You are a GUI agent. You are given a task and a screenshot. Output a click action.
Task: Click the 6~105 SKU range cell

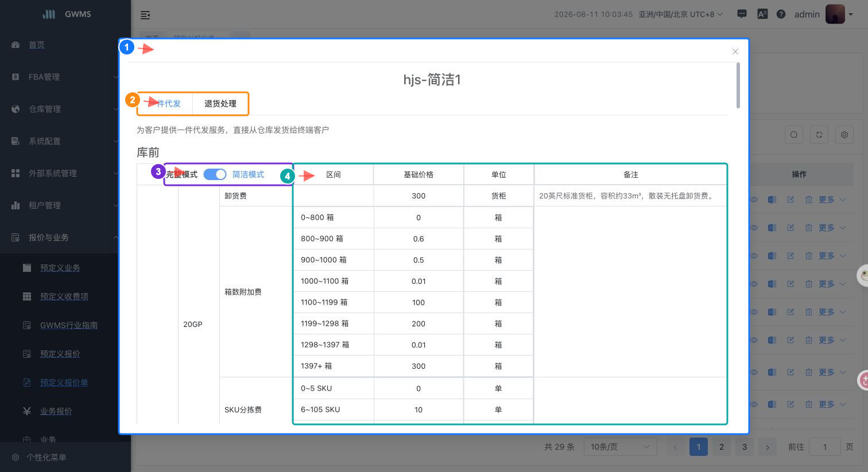tap(334, 409)
